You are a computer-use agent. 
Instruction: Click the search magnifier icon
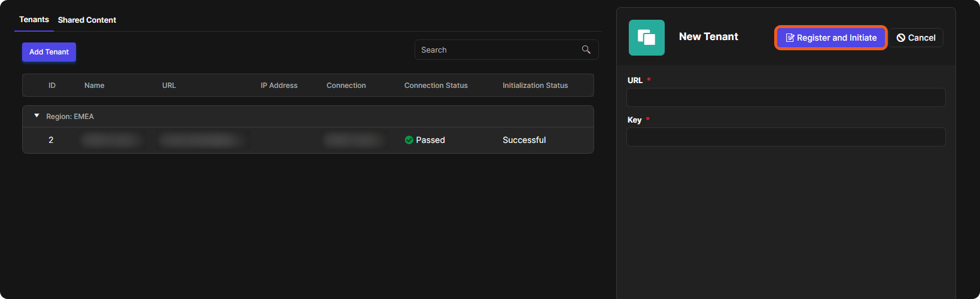coord(586,50)
